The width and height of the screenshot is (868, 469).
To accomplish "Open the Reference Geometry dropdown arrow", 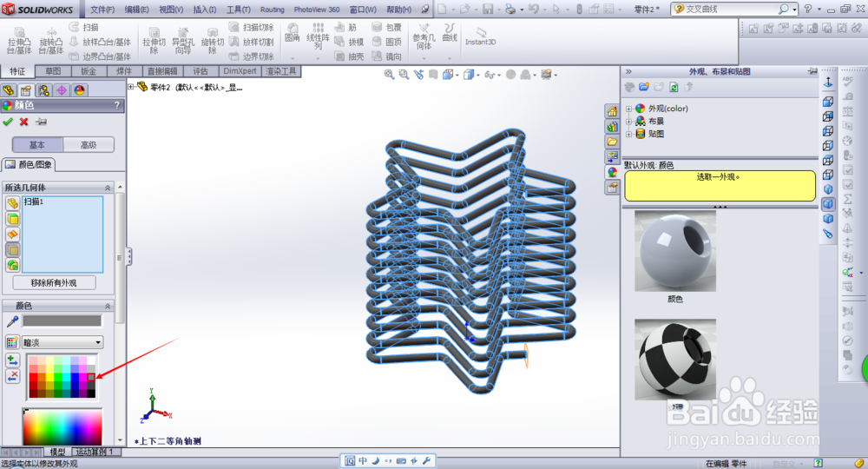I will pyautogui.click(x=424, y=58).
